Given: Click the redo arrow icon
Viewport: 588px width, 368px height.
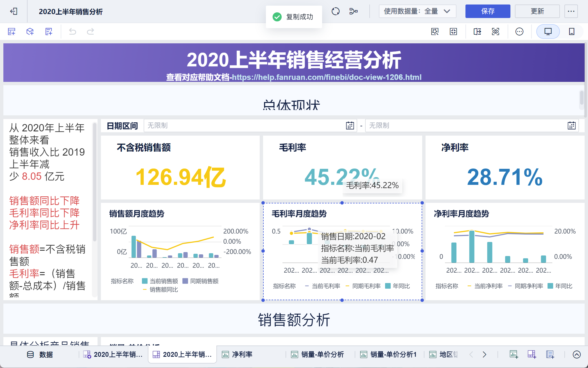Looking at the screenshot, I should tap(90, 32).
